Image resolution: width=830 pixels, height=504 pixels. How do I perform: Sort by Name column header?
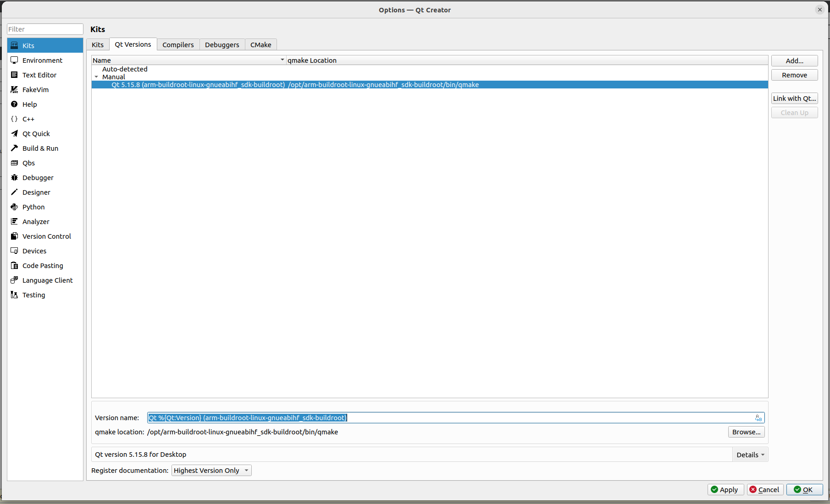coord(188,60)
